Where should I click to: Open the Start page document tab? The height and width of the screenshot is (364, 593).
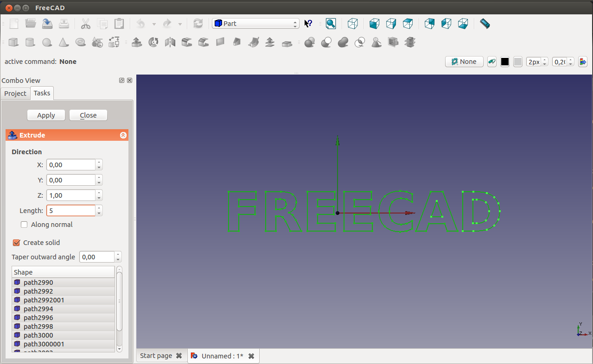pyautogui.click(x=156, y=356)
